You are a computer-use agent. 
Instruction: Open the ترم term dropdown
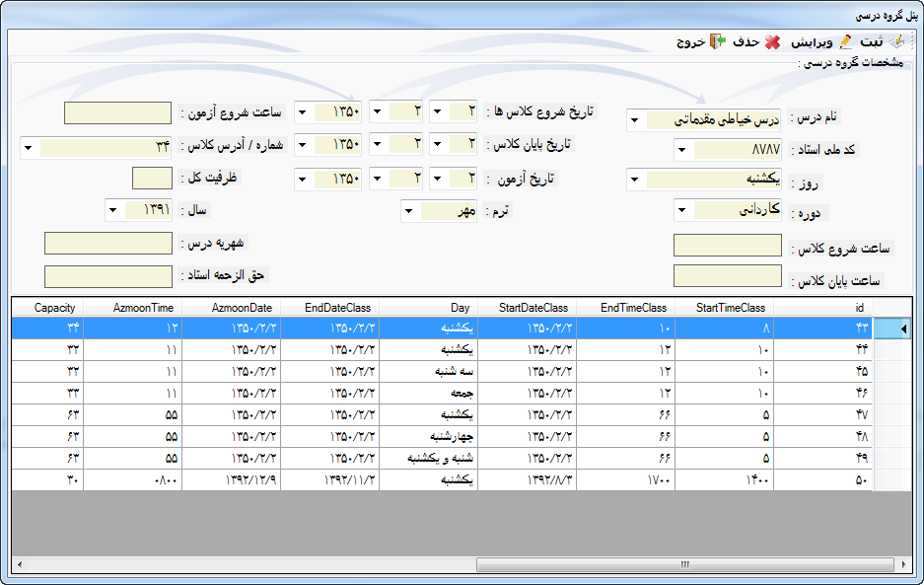point(409,210)
